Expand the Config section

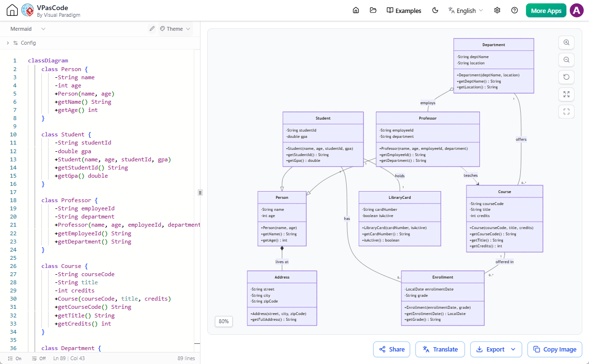click(22, 43)
